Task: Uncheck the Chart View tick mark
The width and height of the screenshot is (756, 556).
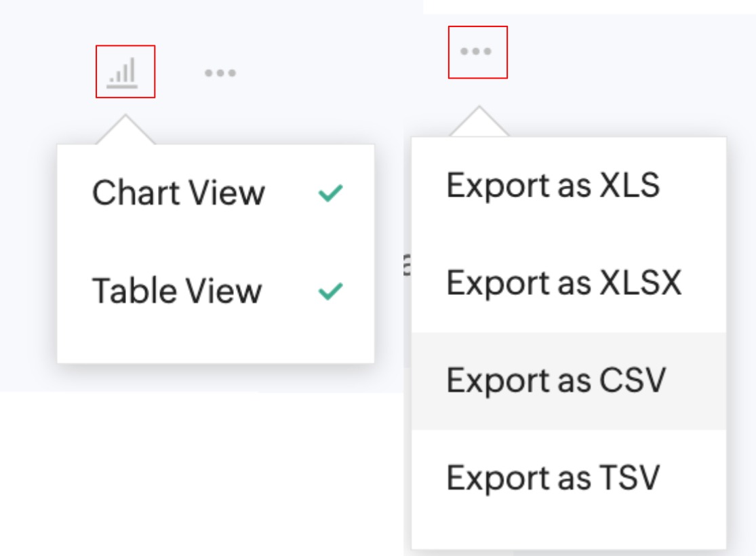Action: (330, 194)
